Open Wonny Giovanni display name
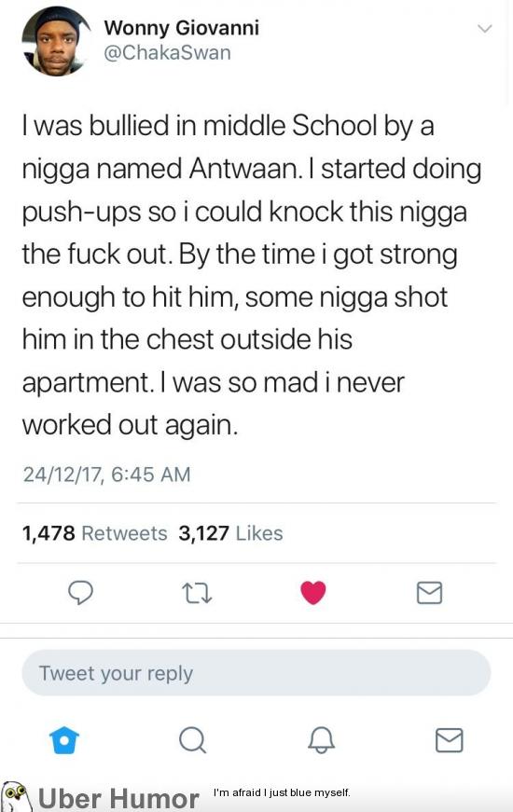This screenshot has height=812, width=513. pos(181,27)
